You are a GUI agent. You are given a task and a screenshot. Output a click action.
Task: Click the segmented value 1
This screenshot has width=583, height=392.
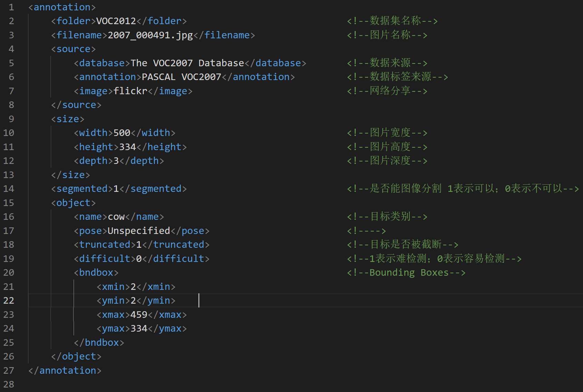tap(116, 188)
